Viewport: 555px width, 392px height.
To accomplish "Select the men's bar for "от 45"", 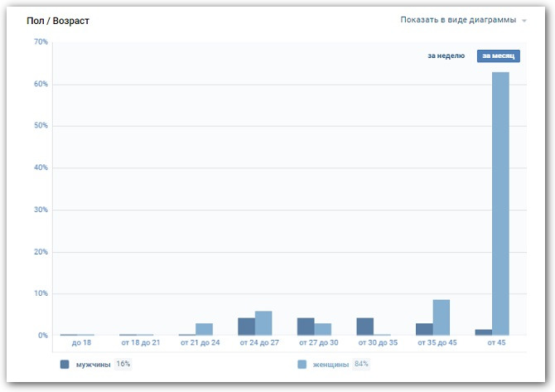I will (483, 332).
